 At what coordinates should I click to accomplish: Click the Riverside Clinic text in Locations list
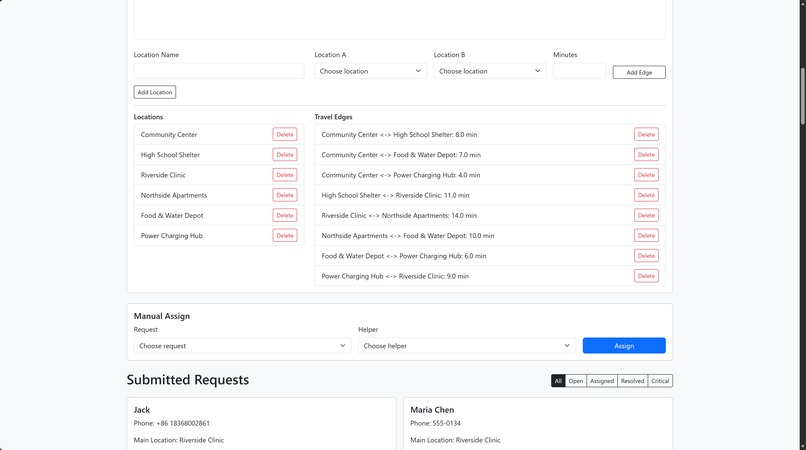(163, 175)
